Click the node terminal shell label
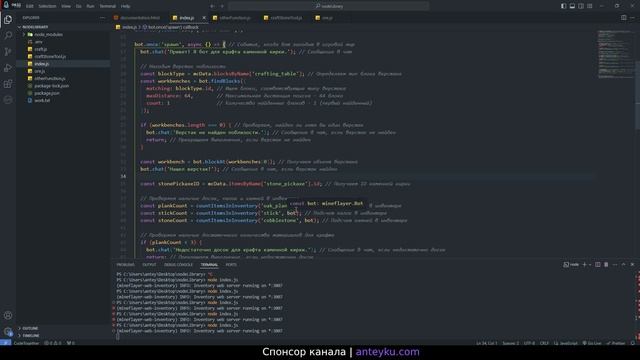Screen dimensions: 640x360 tap(571, 264)
